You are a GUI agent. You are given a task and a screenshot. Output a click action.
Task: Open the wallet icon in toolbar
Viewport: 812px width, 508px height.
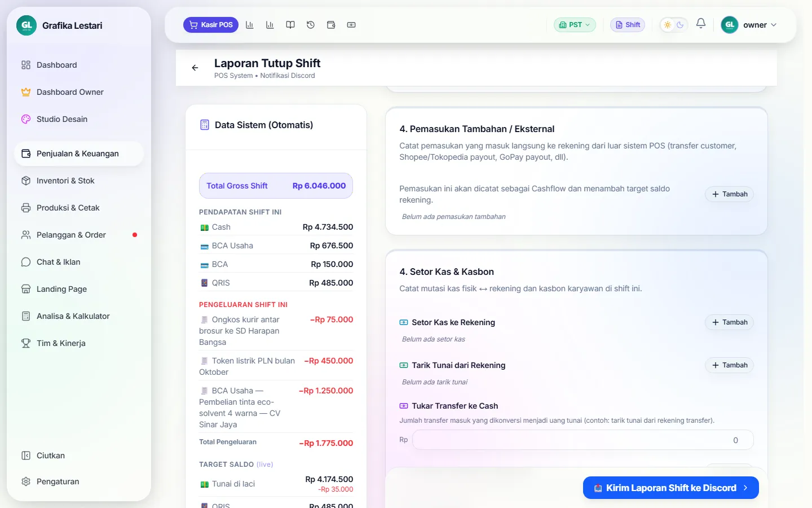331,25
